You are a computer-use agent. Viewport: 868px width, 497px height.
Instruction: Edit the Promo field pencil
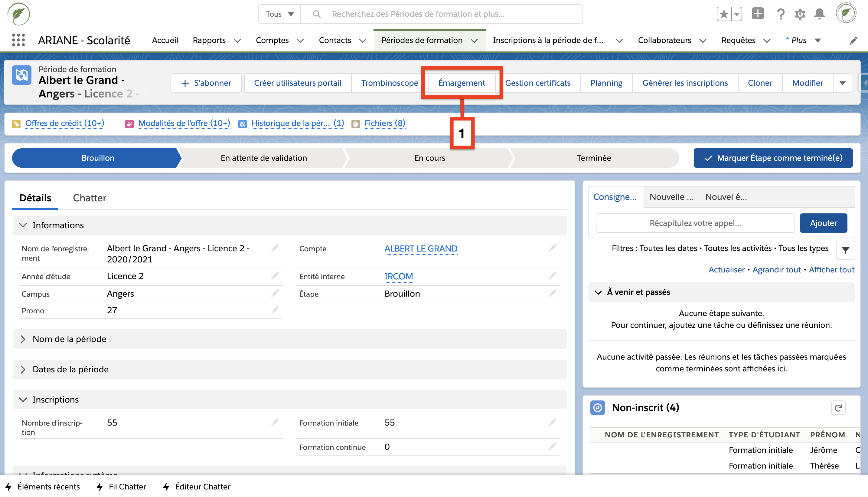pos(275,310)
